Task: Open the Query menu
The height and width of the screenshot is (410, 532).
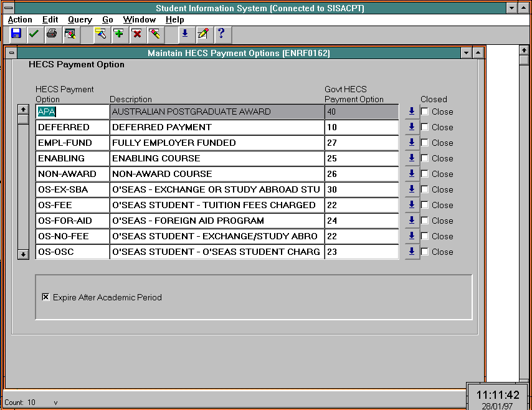Action: [x=80, y=20]
